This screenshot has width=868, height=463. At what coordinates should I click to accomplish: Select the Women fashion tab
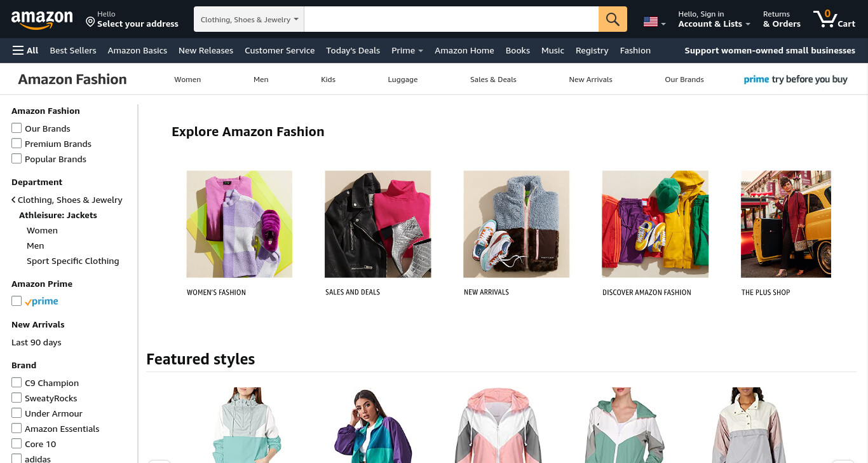[x=187, y=79]
